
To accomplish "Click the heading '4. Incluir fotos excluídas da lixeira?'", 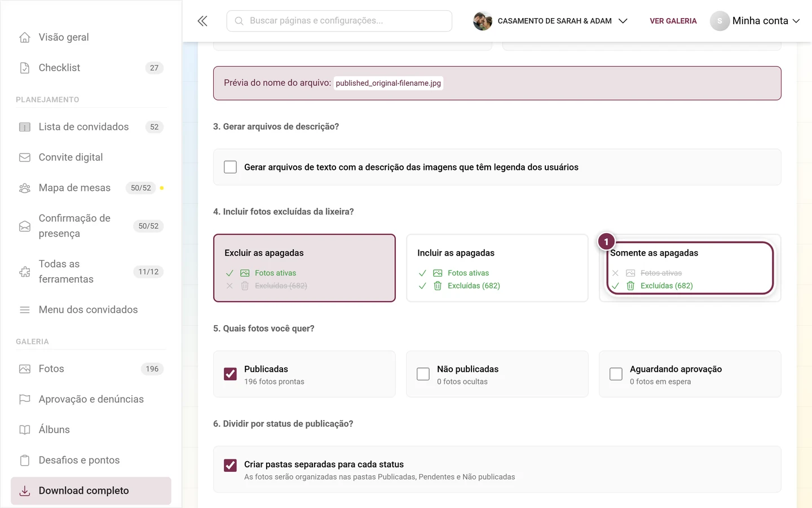I will tap(284, 212).
